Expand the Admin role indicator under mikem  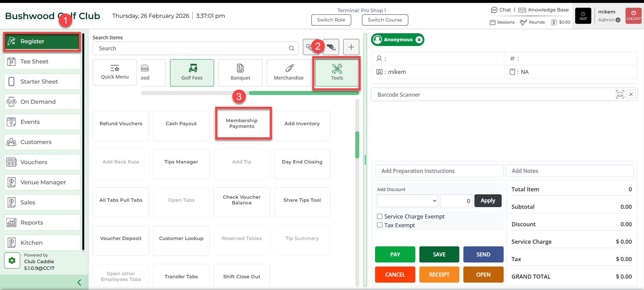click(x=618, y=20)
